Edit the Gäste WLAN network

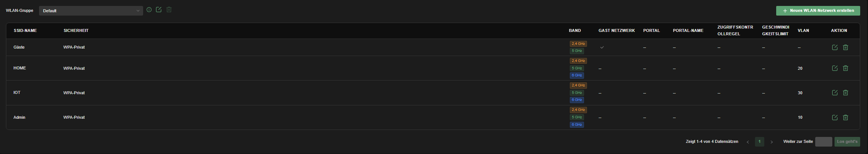coord(835,47)
